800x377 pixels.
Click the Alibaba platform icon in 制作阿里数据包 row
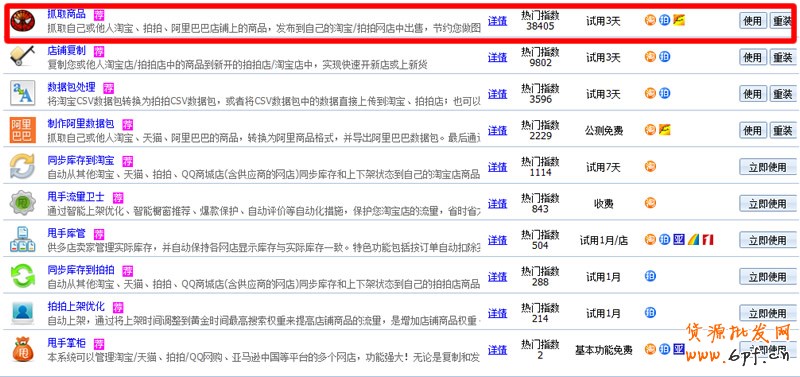pos(664,130)
